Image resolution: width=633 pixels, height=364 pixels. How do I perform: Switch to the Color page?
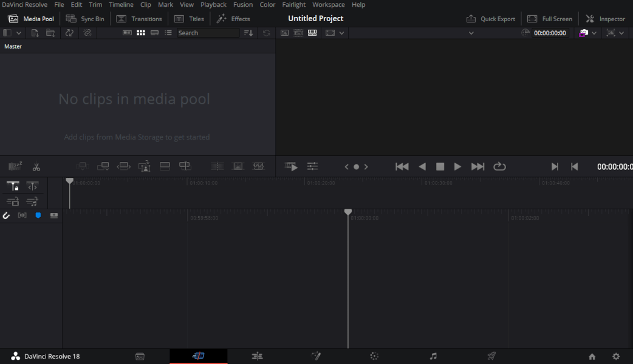pyautogui.click(x=374, y=356)
